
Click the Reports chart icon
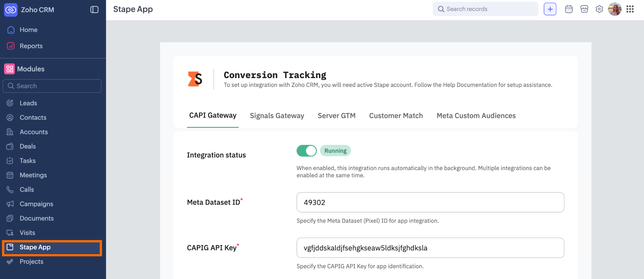pyautogui.click(x=11, y=46)
